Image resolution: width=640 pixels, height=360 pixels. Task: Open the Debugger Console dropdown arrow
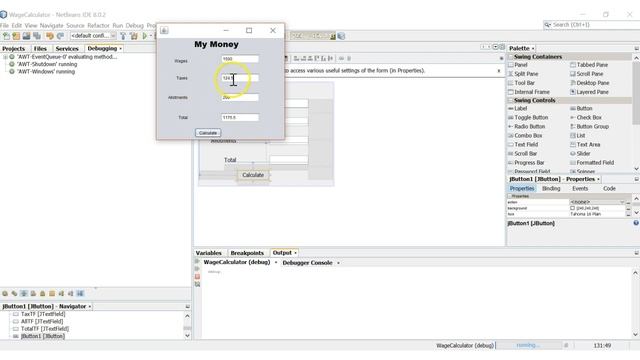pos(338,263)
